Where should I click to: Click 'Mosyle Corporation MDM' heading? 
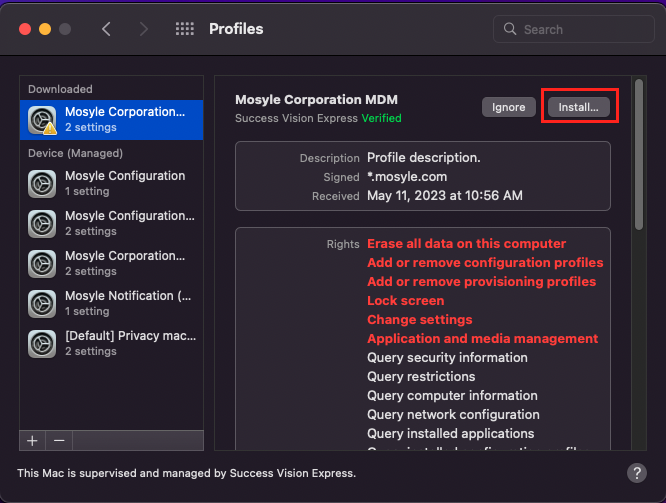point(316,99)
